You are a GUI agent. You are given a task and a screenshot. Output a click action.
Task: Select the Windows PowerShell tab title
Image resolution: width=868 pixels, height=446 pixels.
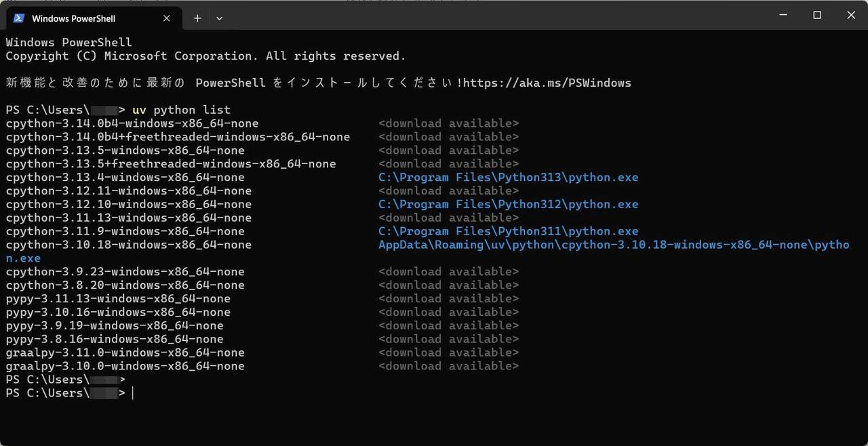tap(73, 18)
